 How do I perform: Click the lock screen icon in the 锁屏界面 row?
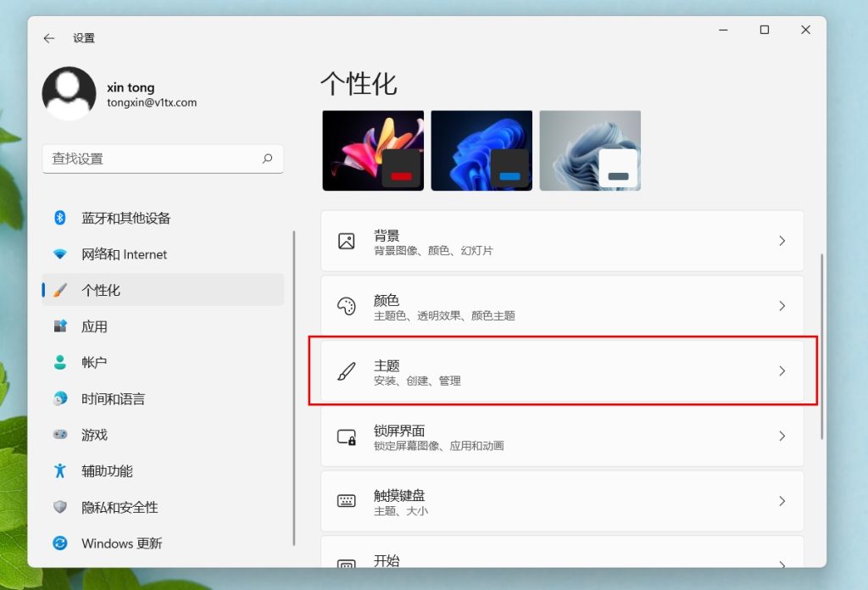(347, 437)
